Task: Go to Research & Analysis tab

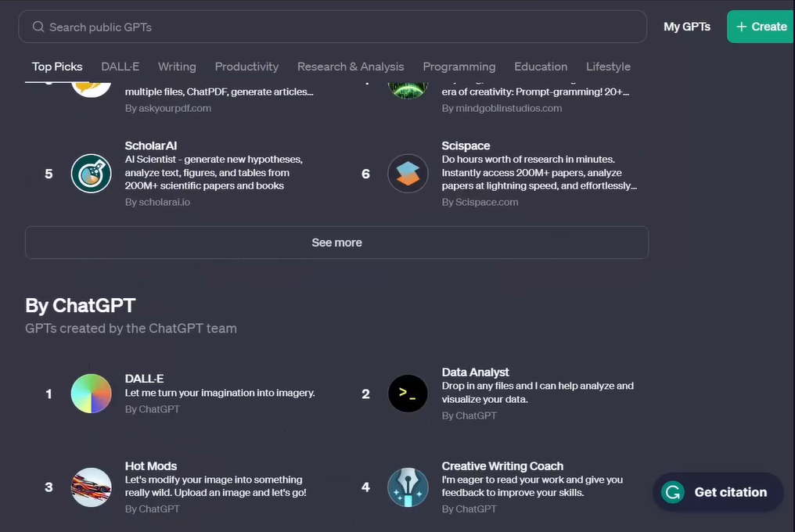Action: [x=351, y=66]
